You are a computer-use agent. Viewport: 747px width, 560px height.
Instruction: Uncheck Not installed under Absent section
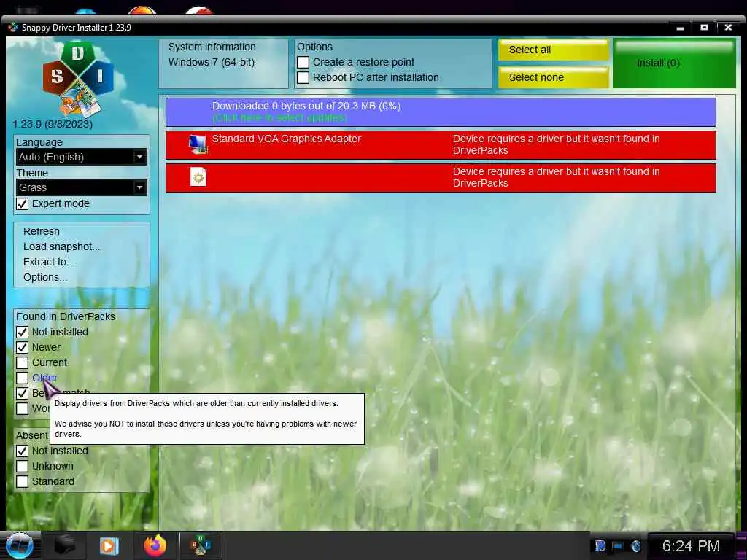pos(23,451)
